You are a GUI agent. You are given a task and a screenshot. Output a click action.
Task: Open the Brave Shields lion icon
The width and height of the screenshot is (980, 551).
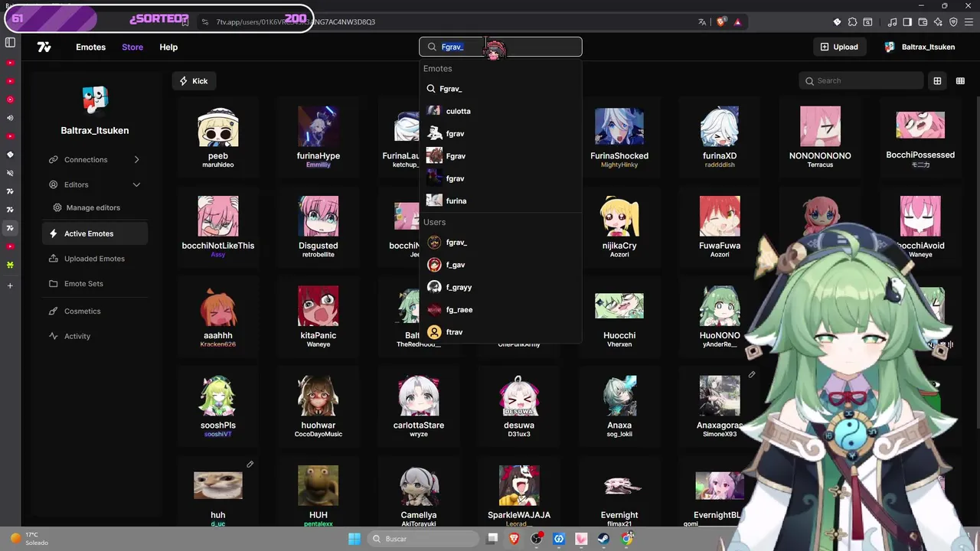pyautogui.click(x=720, y=22)
